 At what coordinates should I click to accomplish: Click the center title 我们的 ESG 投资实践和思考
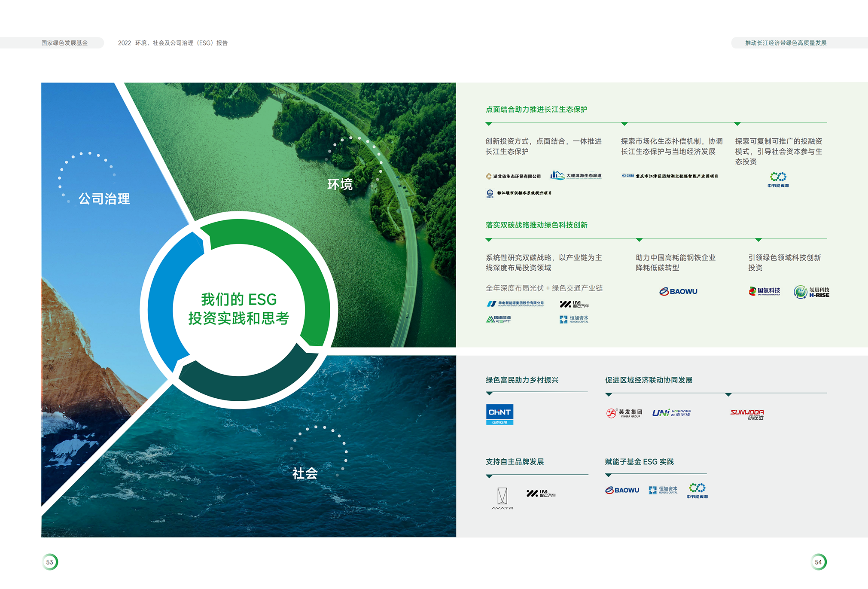(x=239, y=308)
